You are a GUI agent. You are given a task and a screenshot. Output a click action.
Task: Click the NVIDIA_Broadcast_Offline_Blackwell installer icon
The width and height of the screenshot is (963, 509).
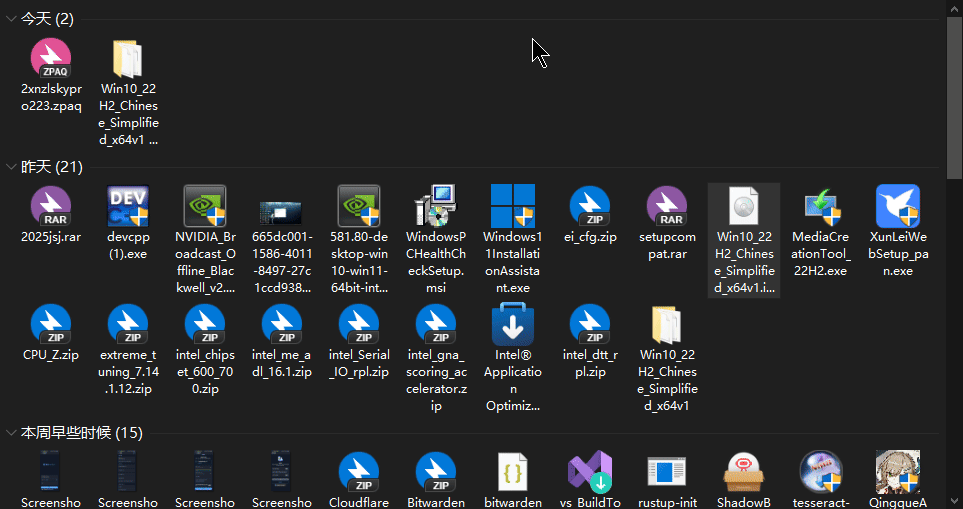(x=205, y=207)
